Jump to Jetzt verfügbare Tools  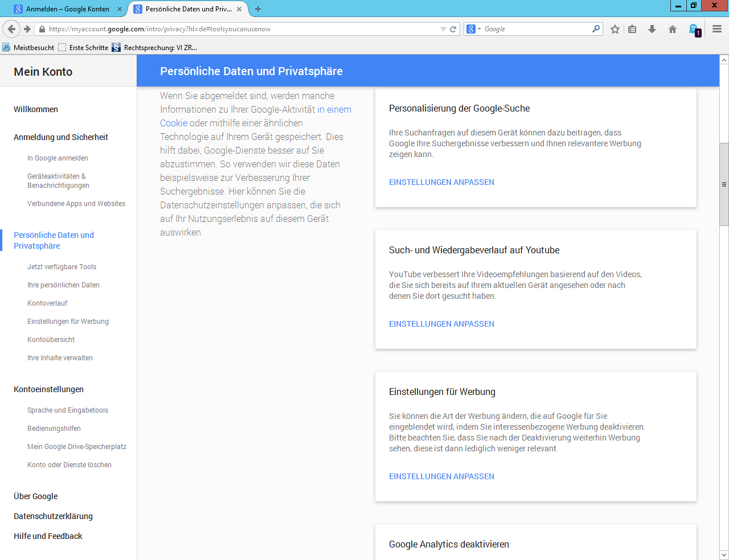(x=62, y=267)
